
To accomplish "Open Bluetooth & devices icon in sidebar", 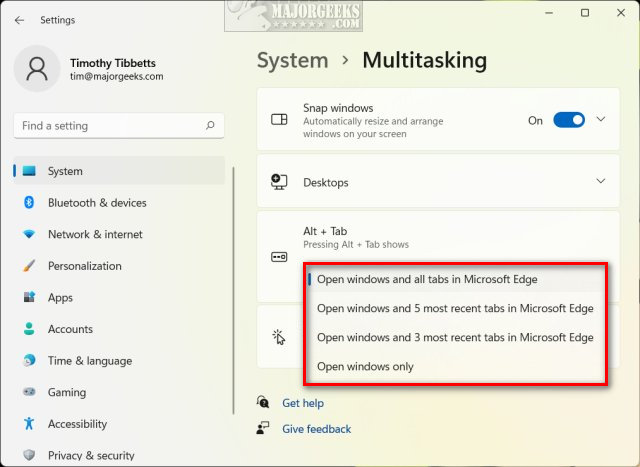I will coord(29,203).
